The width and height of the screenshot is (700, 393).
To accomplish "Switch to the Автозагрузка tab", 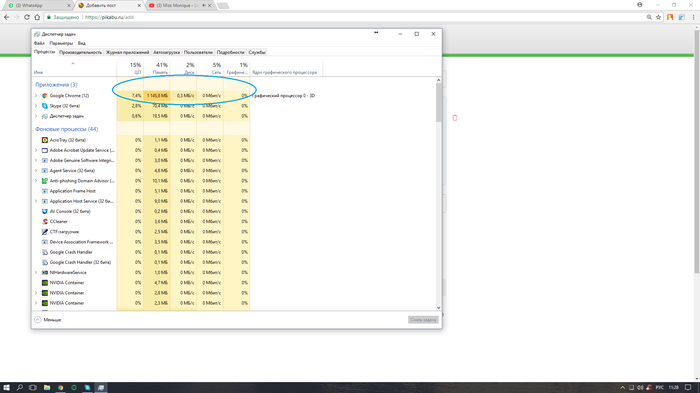I will pyautogui.click(x=167, y=52).
